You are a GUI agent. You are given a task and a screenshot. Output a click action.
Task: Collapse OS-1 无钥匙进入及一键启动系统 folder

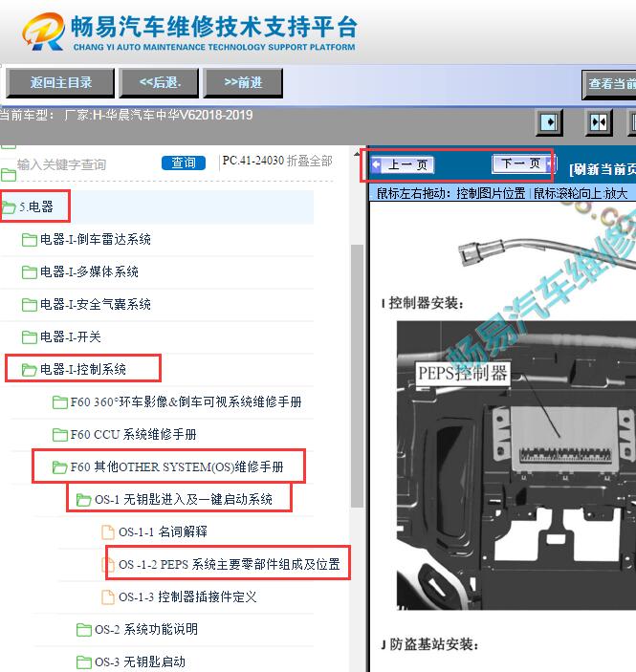tap(183, 499)
